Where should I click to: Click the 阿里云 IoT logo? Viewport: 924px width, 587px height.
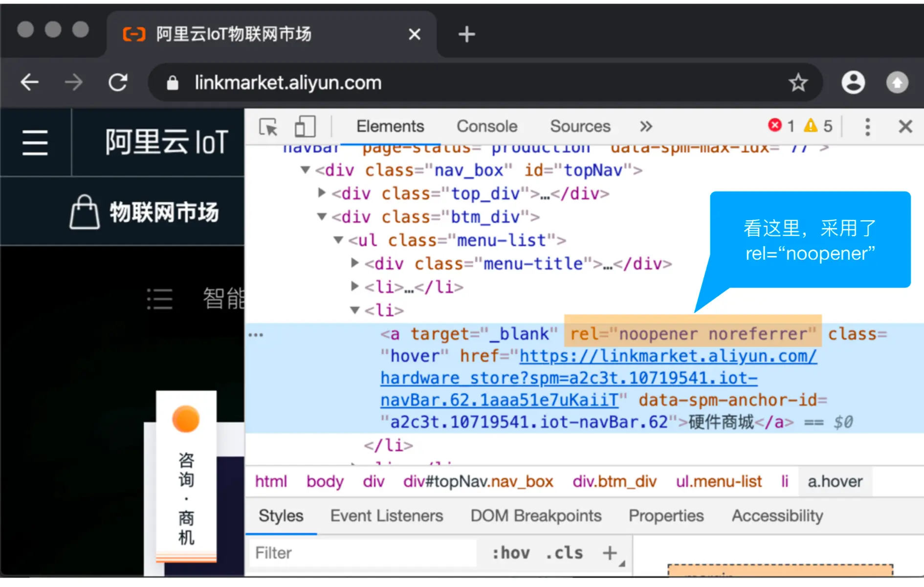167,142
